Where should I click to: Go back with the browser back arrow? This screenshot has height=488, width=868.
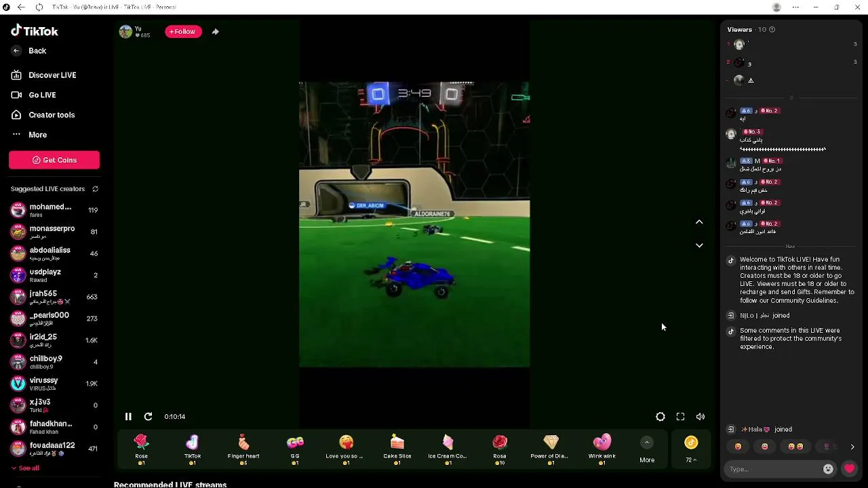[22, 7]
